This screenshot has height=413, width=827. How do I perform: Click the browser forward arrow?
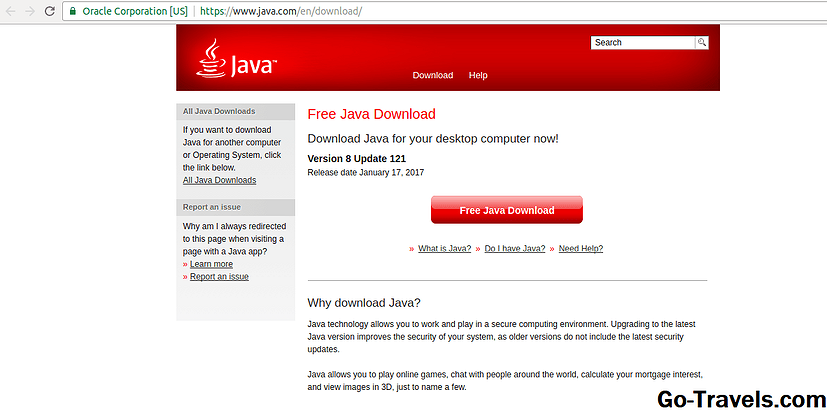pos(30,11)
